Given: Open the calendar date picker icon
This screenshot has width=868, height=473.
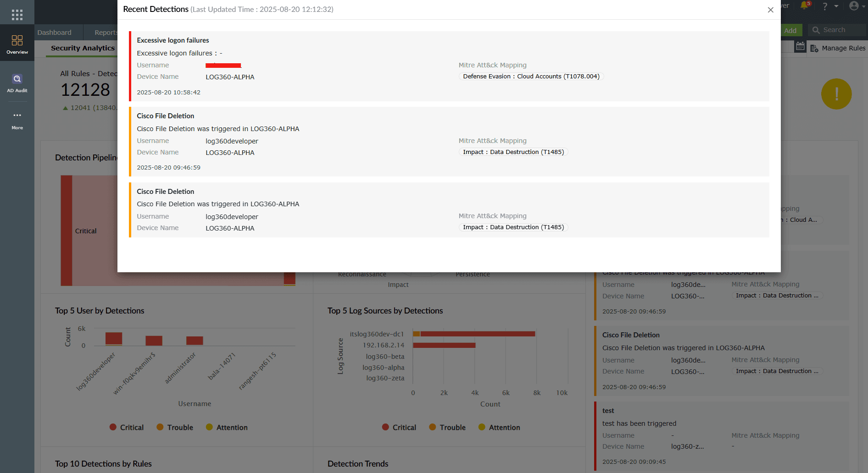Looking at the screenshot, I should click(x=801, y=46).
